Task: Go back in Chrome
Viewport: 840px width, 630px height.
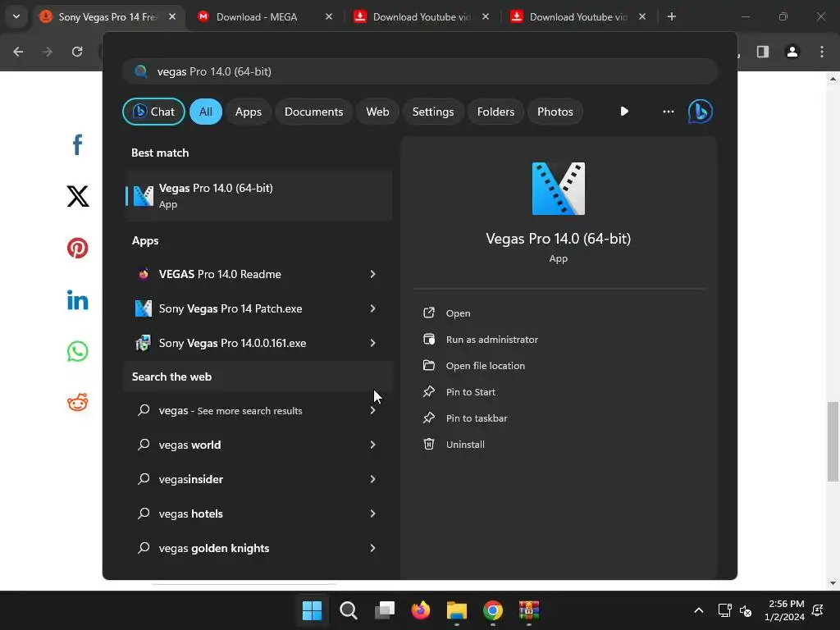Action: click(x=18, y=52)
